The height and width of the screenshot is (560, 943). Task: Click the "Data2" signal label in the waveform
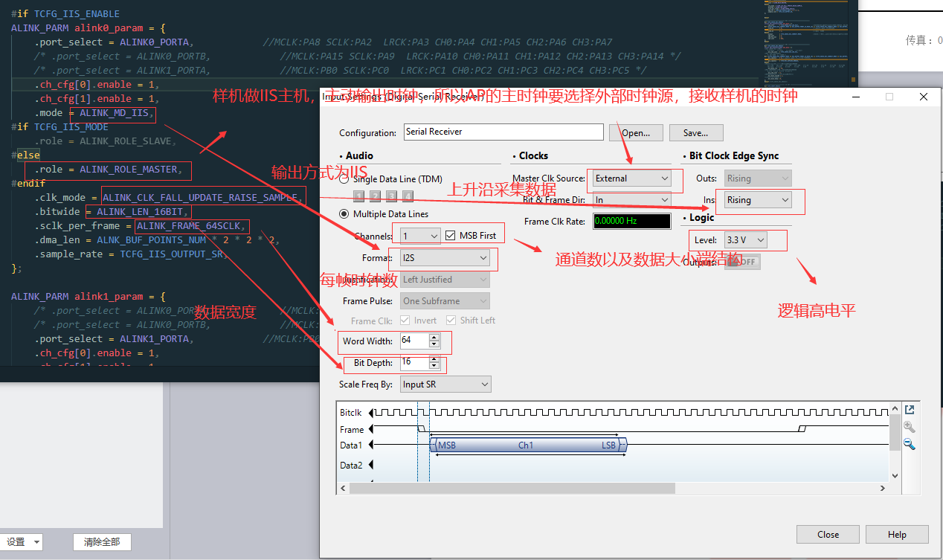[x=351, y=466]
